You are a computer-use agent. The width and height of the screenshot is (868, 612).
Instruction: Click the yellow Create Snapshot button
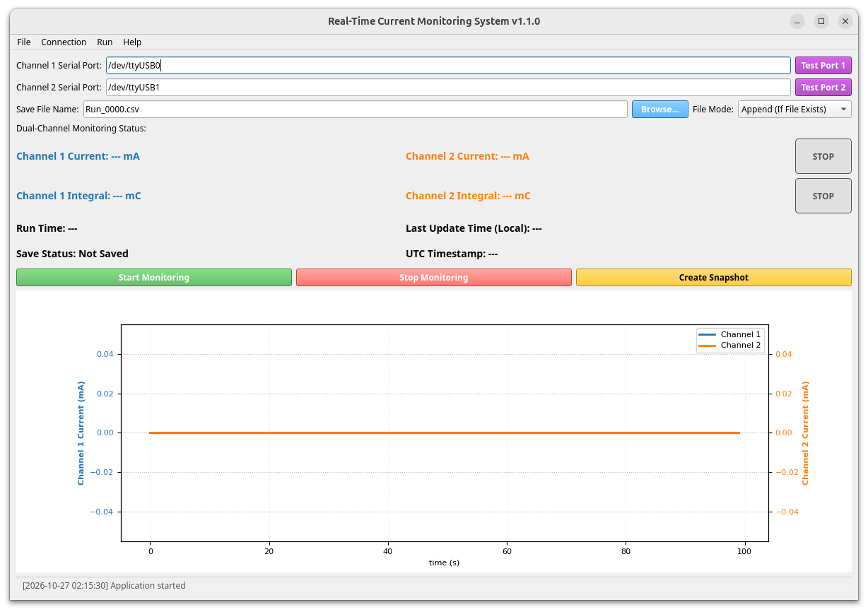coord(713,278)
